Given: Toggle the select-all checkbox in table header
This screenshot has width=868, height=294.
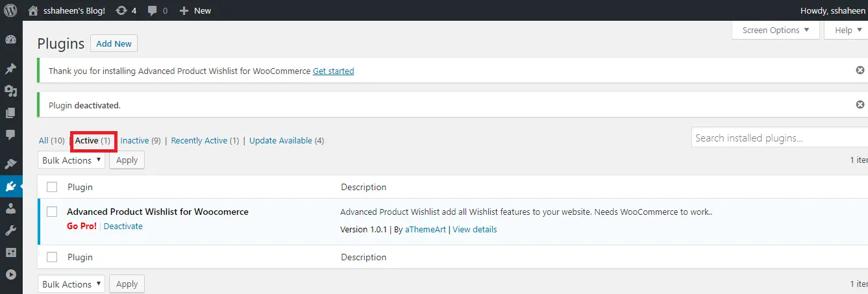Looking at the screenshot, I should (53, 187).
